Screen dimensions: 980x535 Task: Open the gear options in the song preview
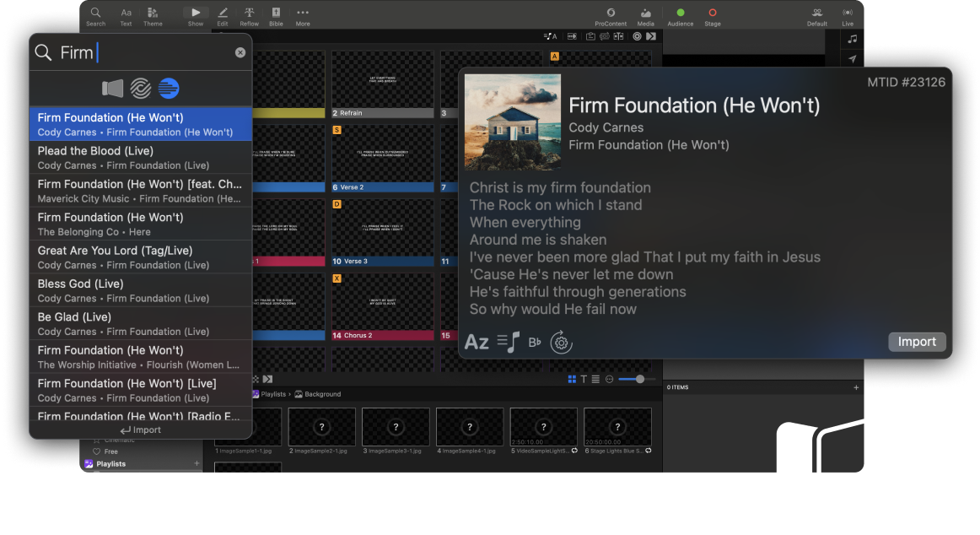(562, 342)
